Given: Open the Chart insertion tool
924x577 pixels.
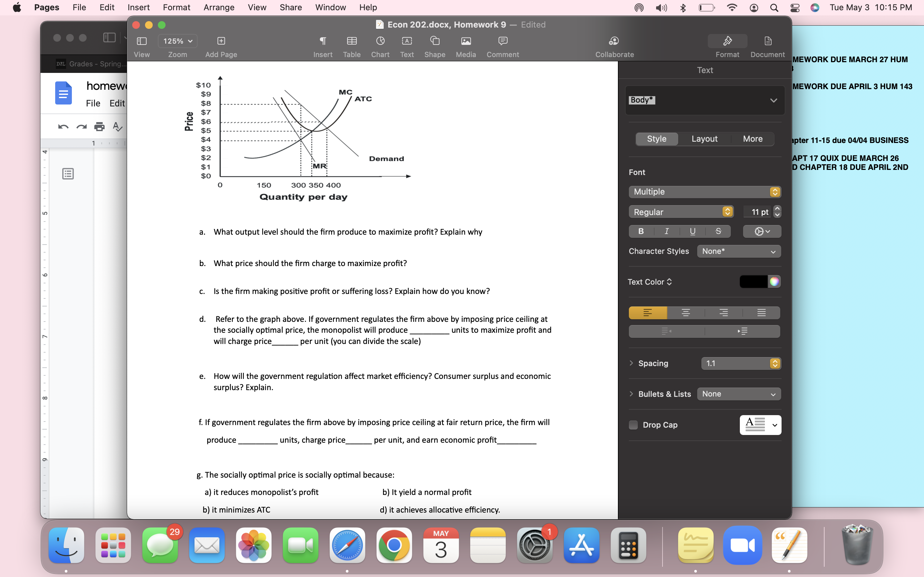Looking at the screenshot, I should pyautogui.click(x=380, y=46).
